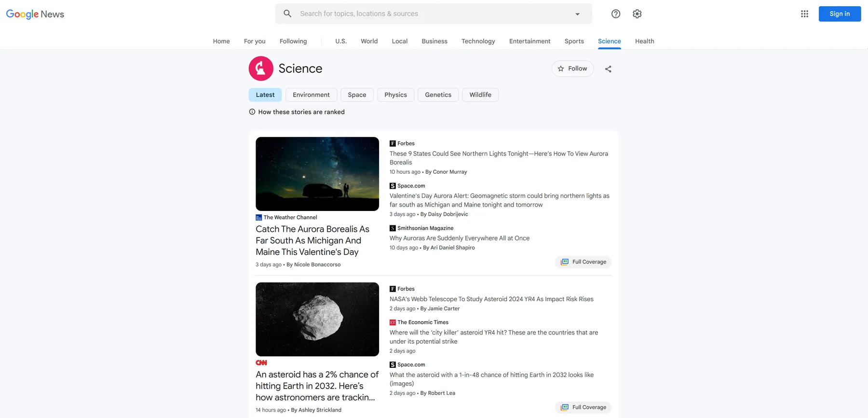The width and height of the screenshot is (868, 418).
Task: Select the Wildlife topic chip
Action: 480,95
